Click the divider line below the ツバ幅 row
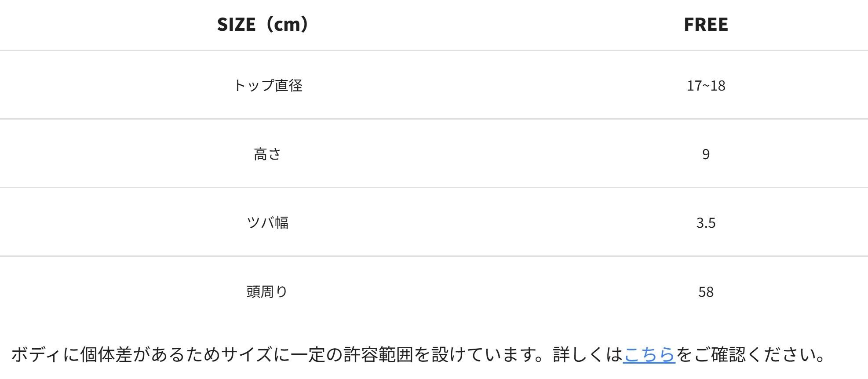Screen dimensions: 868x379 click(x=434, y=256)
